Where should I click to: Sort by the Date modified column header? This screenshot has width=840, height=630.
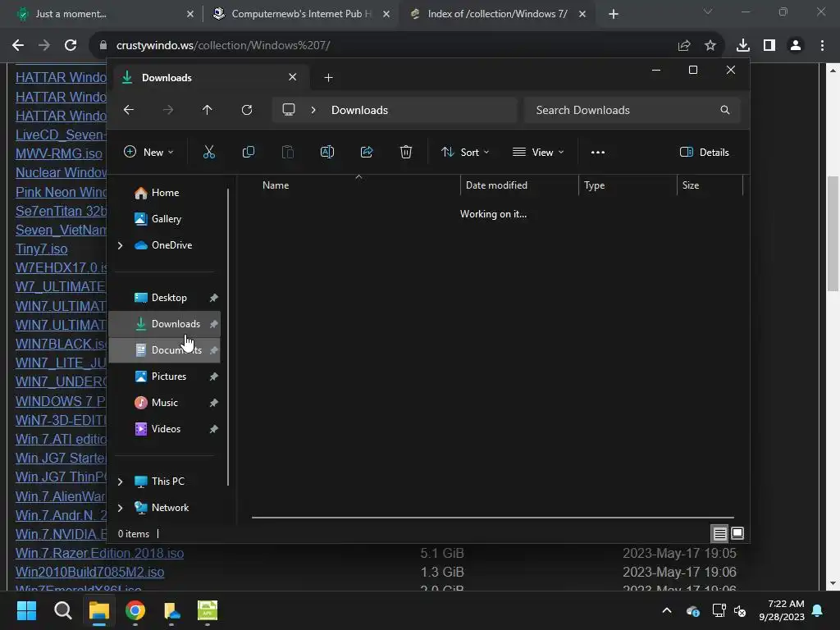[x=519, y=185]
